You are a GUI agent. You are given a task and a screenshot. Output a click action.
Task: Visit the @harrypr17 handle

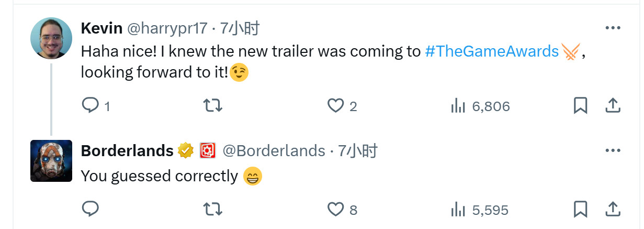point(167,28)
